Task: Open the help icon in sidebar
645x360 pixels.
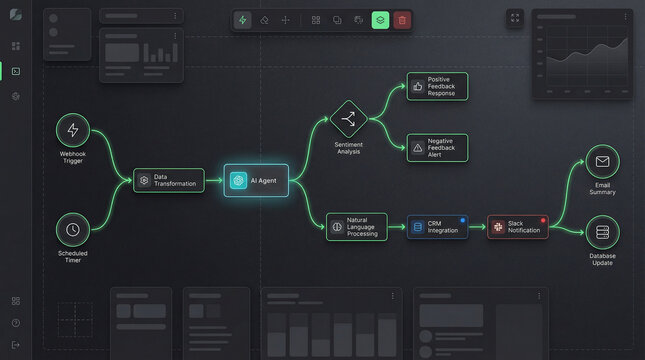Action: pos(16,323)
